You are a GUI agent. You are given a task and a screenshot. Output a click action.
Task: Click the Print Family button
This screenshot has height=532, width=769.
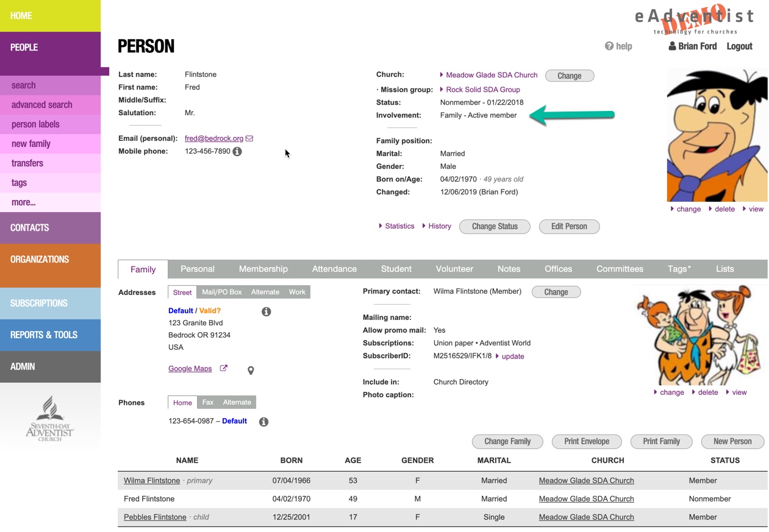coord(661,441)
